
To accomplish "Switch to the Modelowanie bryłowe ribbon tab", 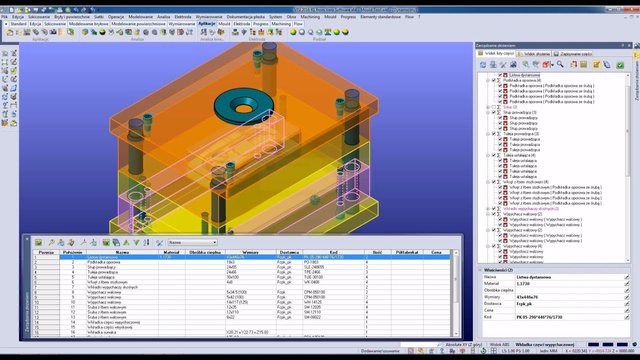I will [x=89, y=24].
